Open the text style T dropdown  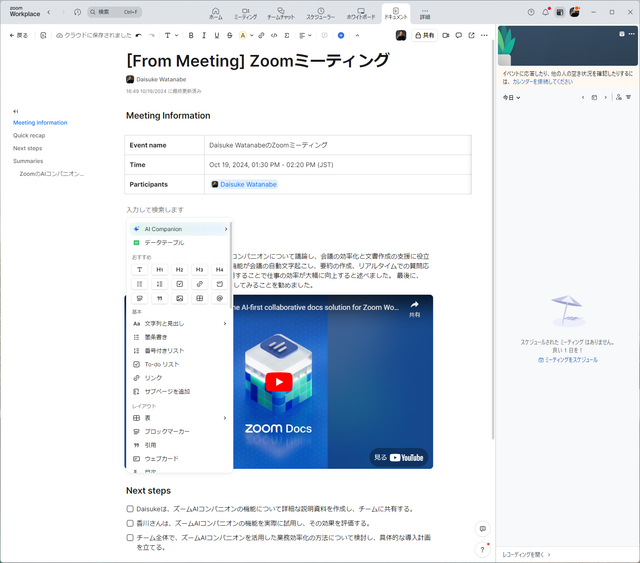click(171, 36)
